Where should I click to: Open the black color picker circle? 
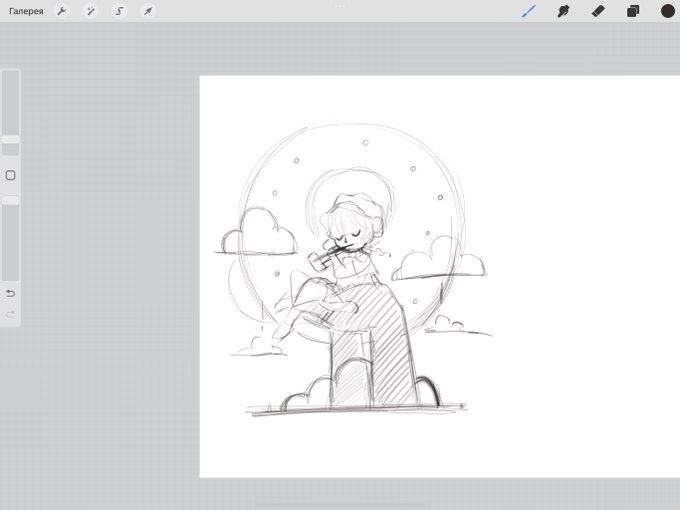(667, 11)
